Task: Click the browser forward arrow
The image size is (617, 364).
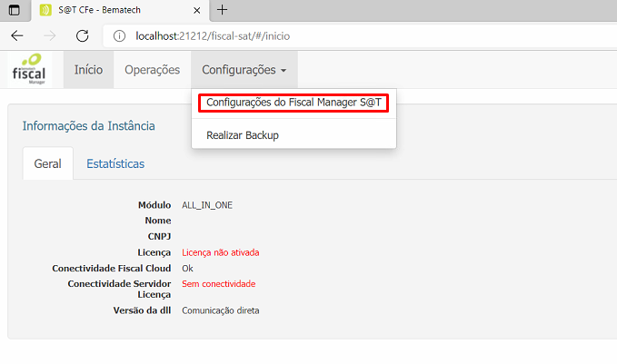Action: click(x=50, y=35)
